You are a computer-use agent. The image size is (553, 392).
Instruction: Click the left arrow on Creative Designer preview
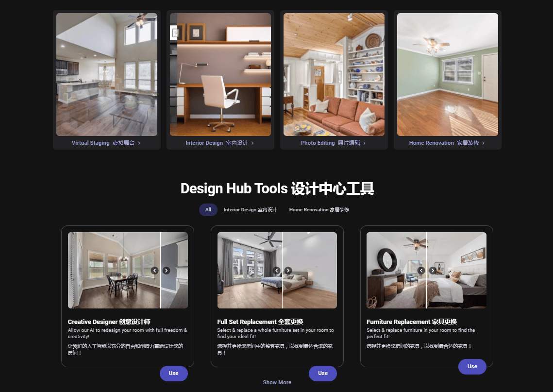[x=154, y=271]
